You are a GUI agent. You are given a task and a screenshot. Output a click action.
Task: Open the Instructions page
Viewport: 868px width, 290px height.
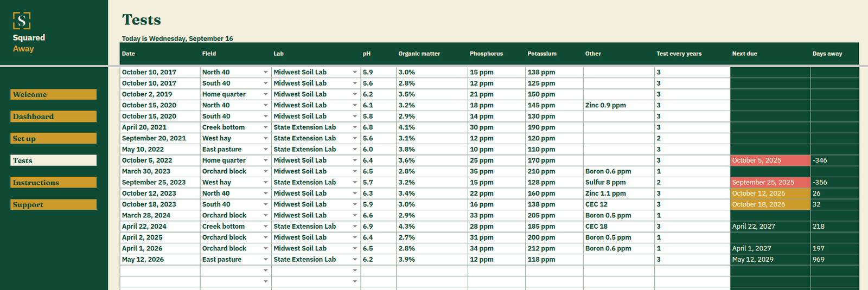coord(53,183)
